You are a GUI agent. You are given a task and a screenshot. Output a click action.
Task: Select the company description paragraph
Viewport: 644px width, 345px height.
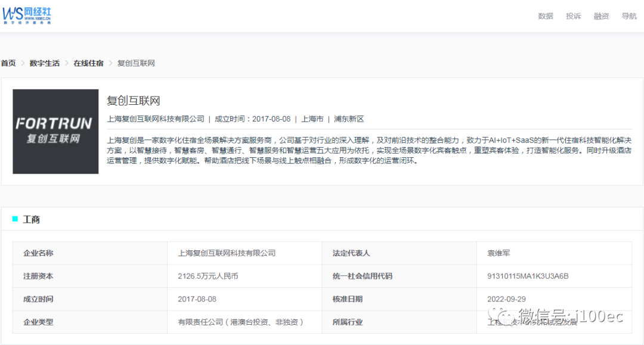[369, 150]
